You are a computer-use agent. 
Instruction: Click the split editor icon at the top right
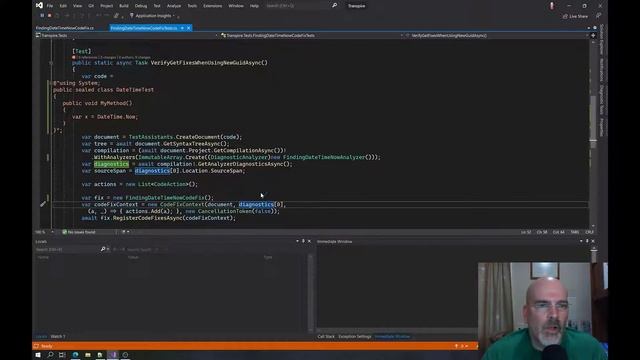pos(593,36)
